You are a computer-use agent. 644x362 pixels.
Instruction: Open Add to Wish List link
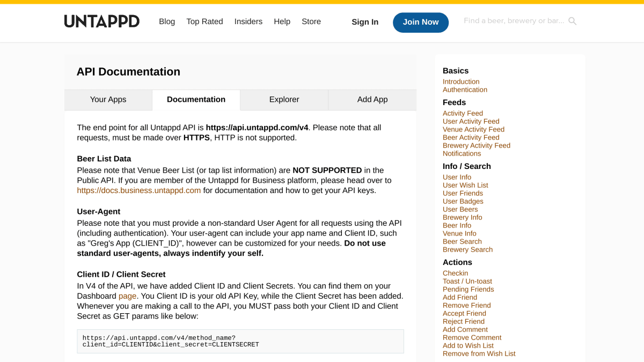[x=468, y=346]
